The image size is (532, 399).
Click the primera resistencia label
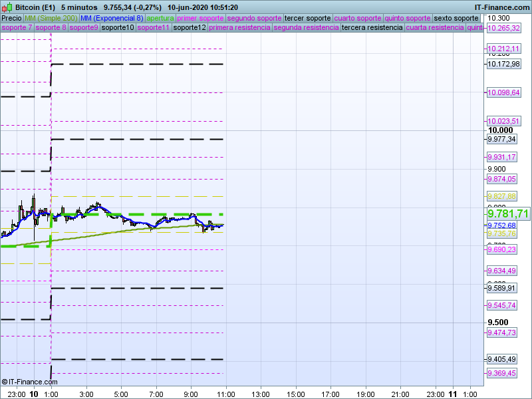tap(239, 28)
